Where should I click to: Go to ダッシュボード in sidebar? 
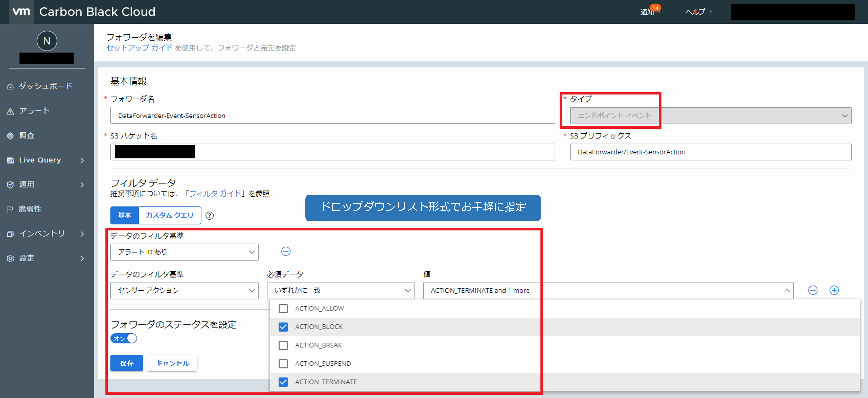(45, 86)
